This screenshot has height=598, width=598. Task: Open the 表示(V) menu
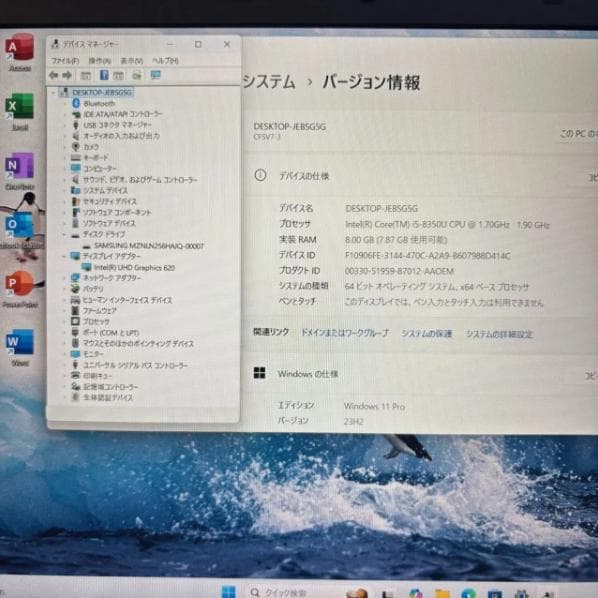pyautogui.click(x=132, y=61)
